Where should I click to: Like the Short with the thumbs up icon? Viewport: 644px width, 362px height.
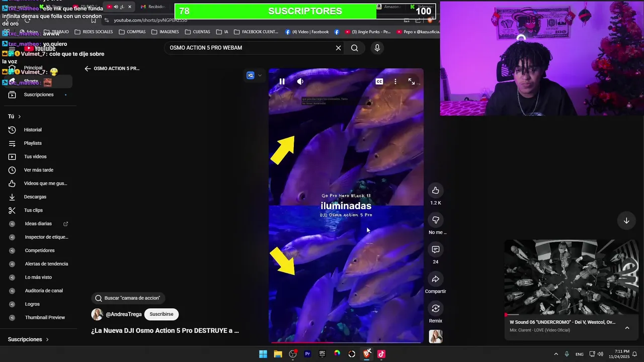(x=436, y=191)
